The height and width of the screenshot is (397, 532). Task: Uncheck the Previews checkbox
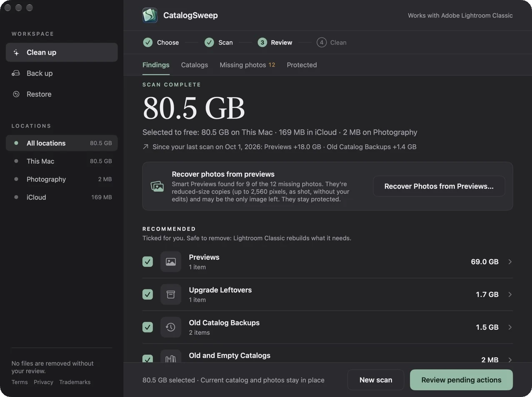[x=147, y=262]
